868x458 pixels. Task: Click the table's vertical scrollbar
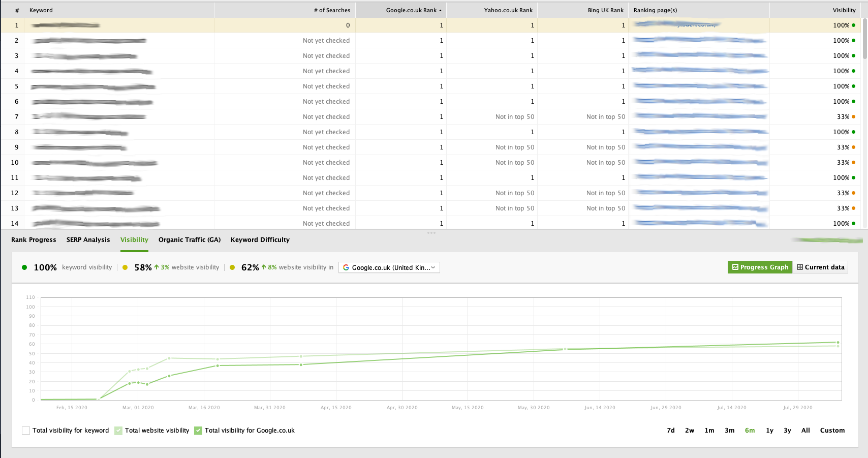(864, 39)
